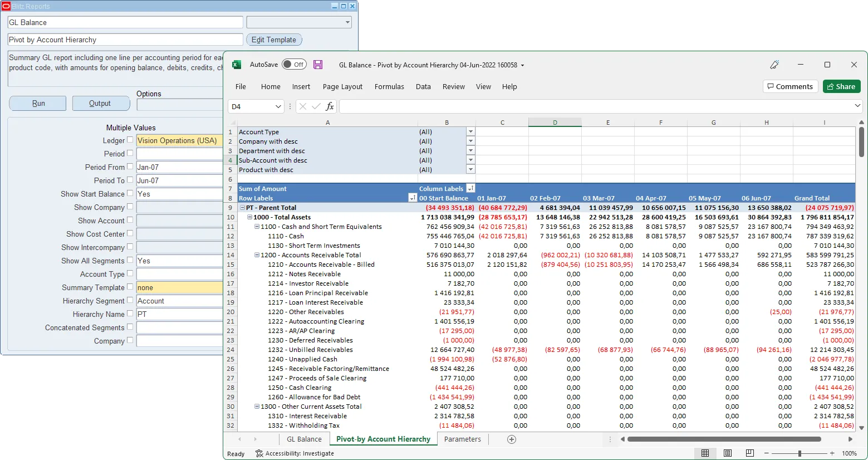This screenshot has height=460, width=868.
Task: Click the Row Labels filter button
Action: [413, 198]
